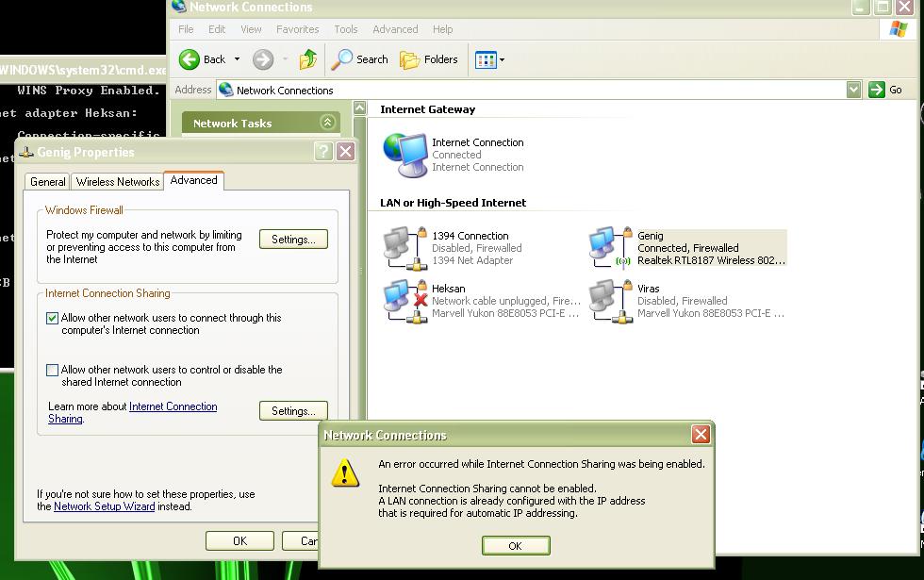The width and height of the screenshot is (924, 580).
Task: Open the Advanced menu
Action: (x=395, y=29)
